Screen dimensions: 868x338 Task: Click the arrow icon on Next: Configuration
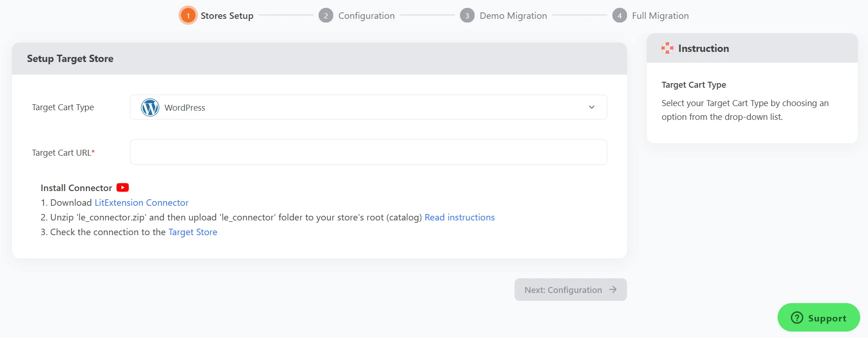pyautogui.click(x=613, y=290)
